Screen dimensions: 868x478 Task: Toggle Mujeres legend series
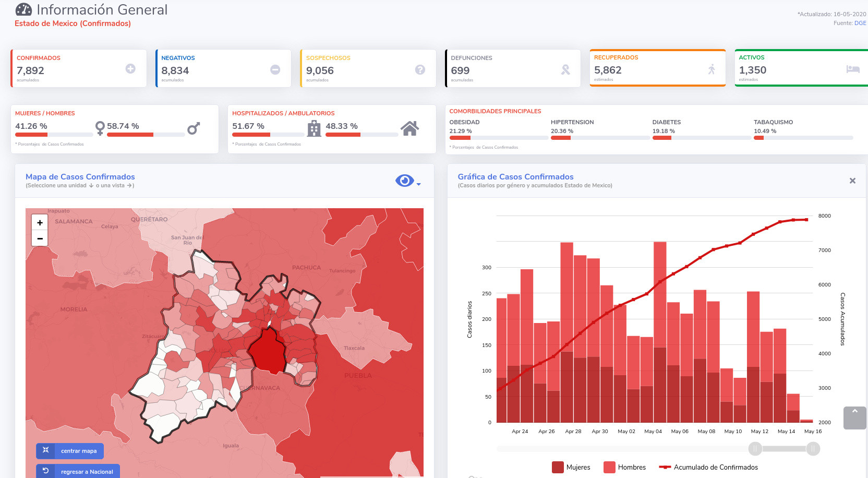(571, 467)
